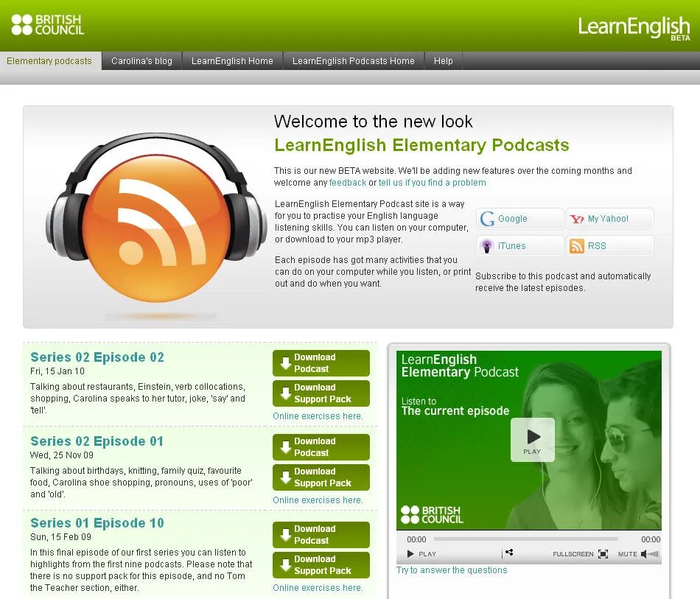Download Podcast for Series 02 Episode 02
The height and width of the screenshot is (599, 700).
321,363
